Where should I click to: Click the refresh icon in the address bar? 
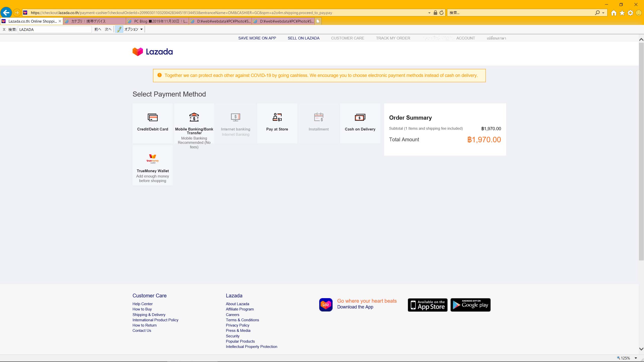pyautogui.click(x=441, y=13)
